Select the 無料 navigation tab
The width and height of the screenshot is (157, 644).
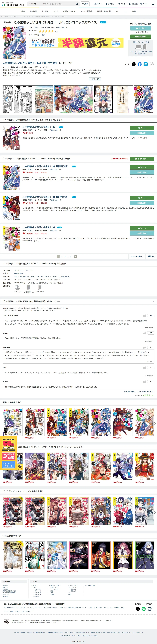click(x=134, y=11)
